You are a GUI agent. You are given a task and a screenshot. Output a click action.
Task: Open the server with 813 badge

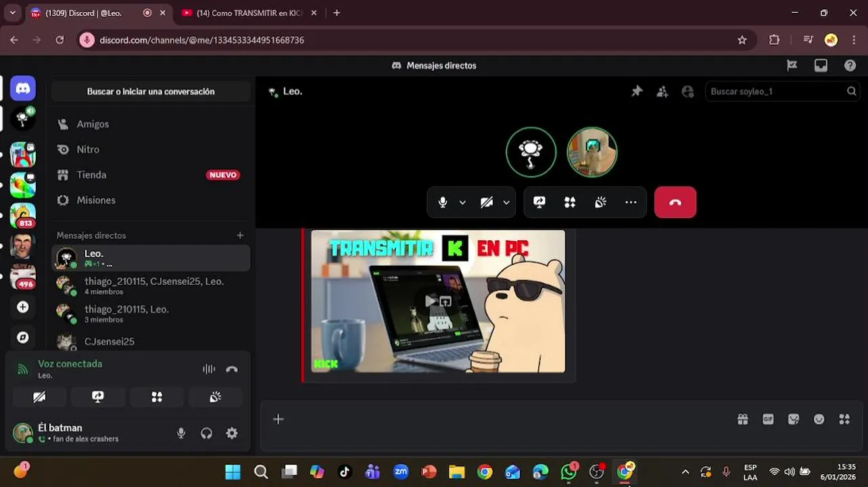[x=22, y=216]
